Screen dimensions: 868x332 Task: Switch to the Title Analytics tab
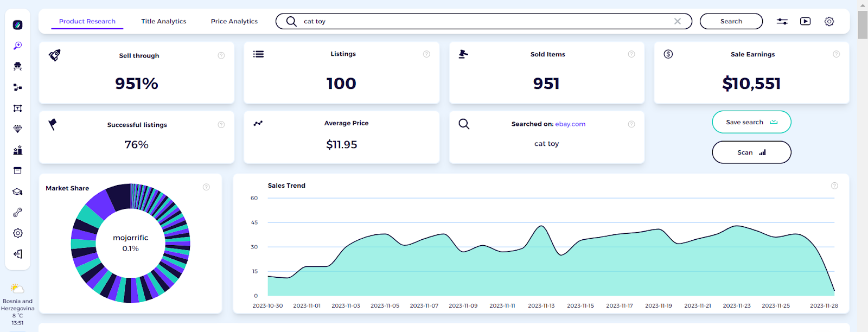click(x=164, y=21)
